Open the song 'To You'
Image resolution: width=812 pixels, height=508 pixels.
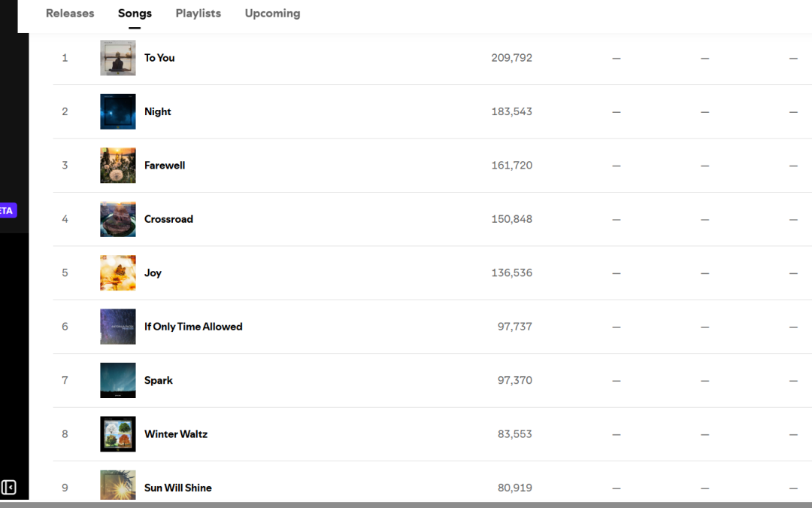click(x=159, y=57)
